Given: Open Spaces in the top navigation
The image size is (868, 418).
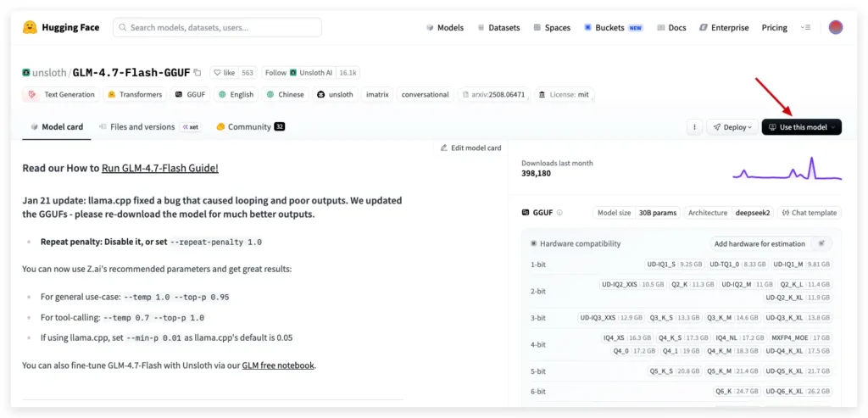Looking at the screenshot, I should tap(552, 27).
